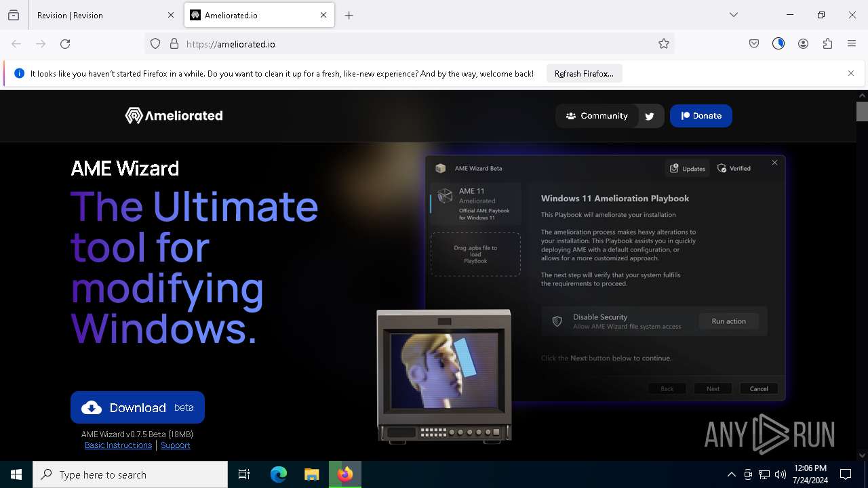Open the Extensions puzzle icon
The width and height of the screenshot is (868, 488).
[827, 44]
